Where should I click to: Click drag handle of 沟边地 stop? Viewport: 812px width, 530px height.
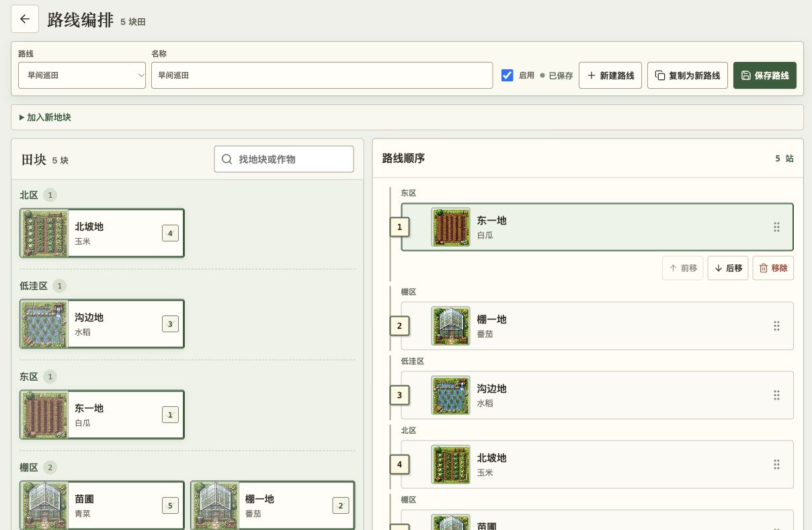[776, 395]
